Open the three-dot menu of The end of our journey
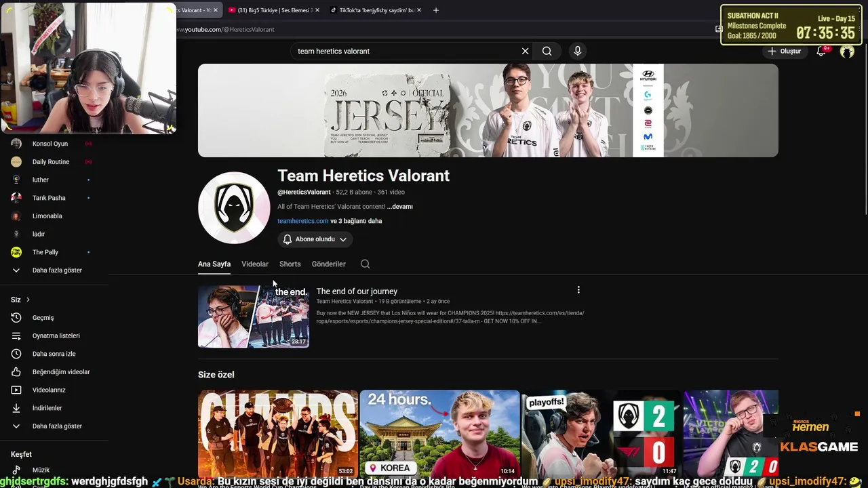 click(578, 290)
